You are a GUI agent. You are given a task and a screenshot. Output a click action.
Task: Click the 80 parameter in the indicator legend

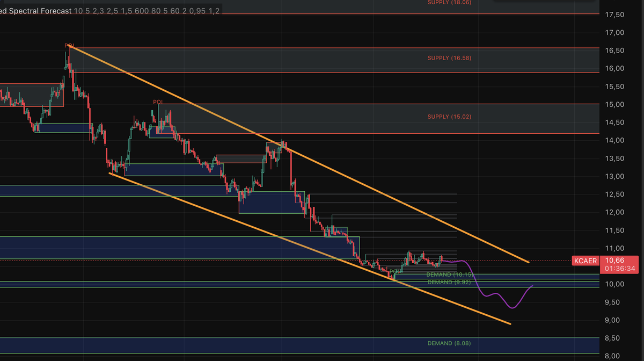[156, 11]
